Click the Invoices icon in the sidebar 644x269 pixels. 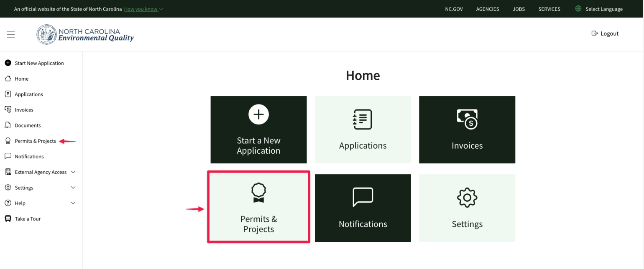(8, 109)
